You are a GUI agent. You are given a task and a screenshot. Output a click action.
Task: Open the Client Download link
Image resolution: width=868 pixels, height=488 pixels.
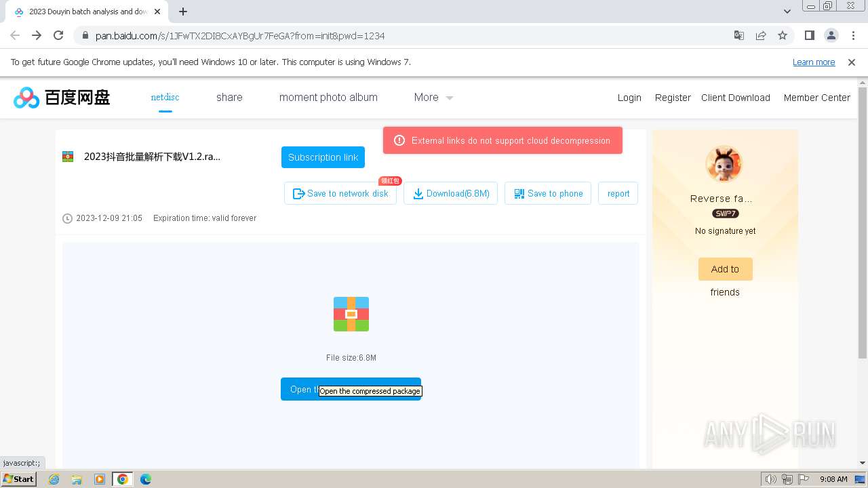pyautogui.click(x=736, y=98)
